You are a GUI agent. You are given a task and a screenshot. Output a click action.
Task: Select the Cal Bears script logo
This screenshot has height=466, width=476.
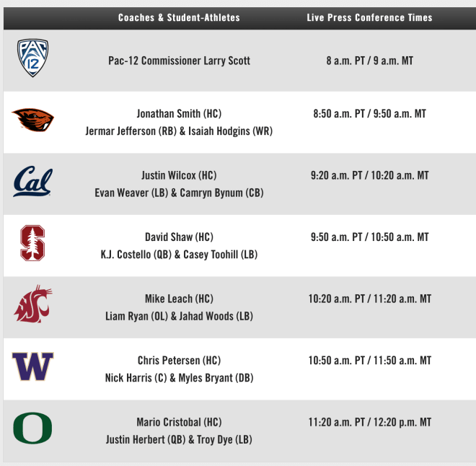point(32,181)
